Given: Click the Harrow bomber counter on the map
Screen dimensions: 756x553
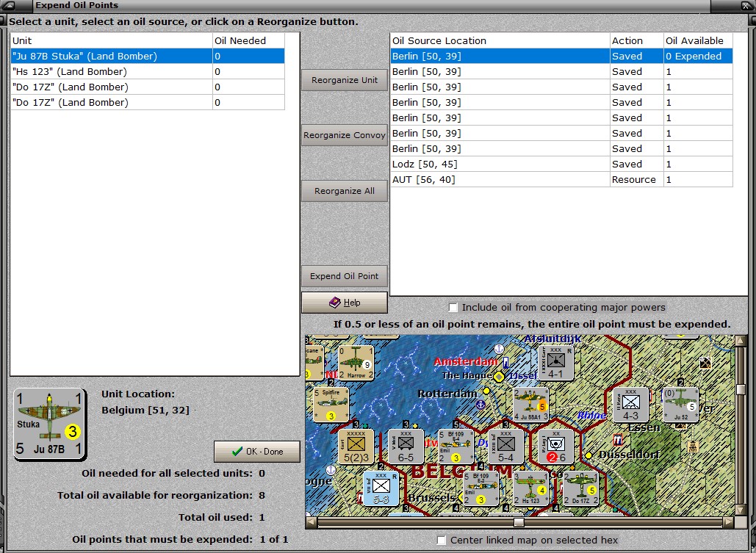Looking at the screenshot, I should point(356,363).
